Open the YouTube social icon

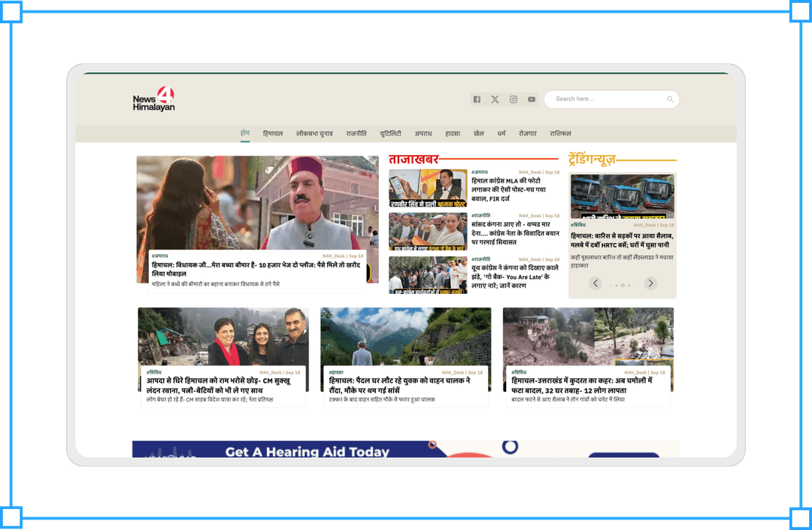click(x=532, y=99)
